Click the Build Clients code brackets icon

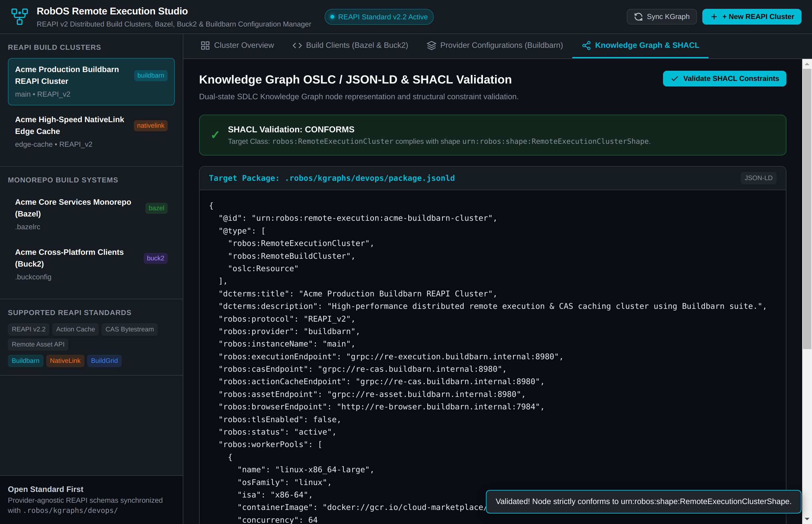click(x=297, y=45)
